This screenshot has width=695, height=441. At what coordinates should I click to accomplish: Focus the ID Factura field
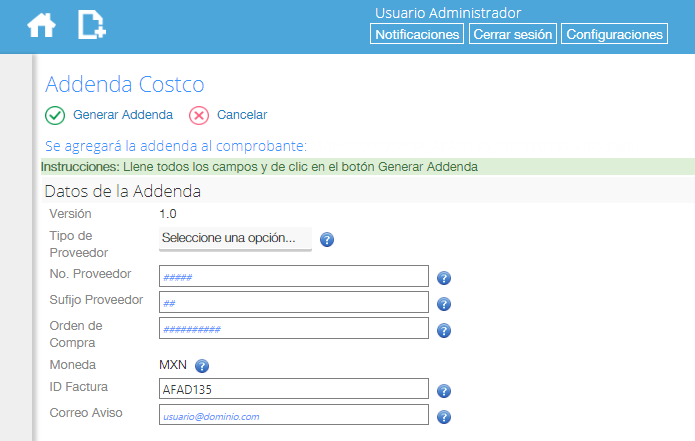click(294, 389)
